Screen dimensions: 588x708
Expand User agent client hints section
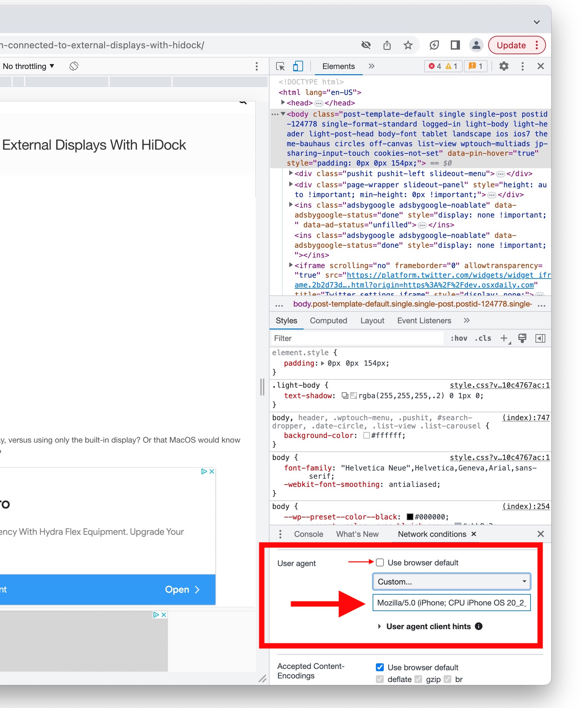[x=380, y=627]
